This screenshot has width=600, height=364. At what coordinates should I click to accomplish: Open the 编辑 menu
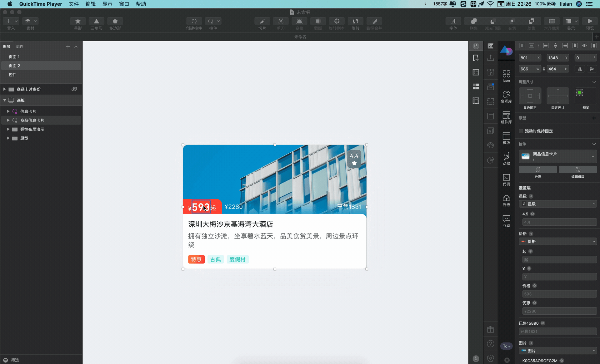pos(90,4)
